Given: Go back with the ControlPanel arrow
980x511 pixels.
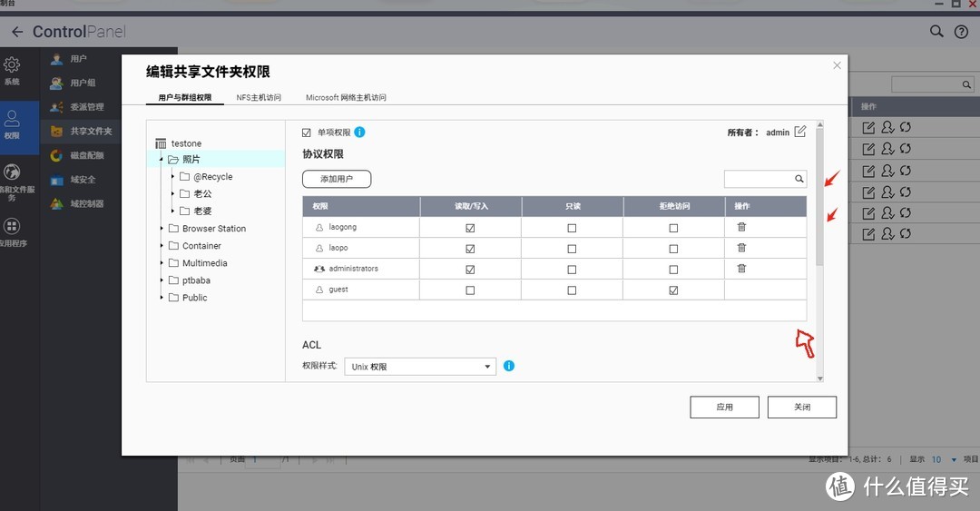Looking at the screenshot, I should point(17,32).
